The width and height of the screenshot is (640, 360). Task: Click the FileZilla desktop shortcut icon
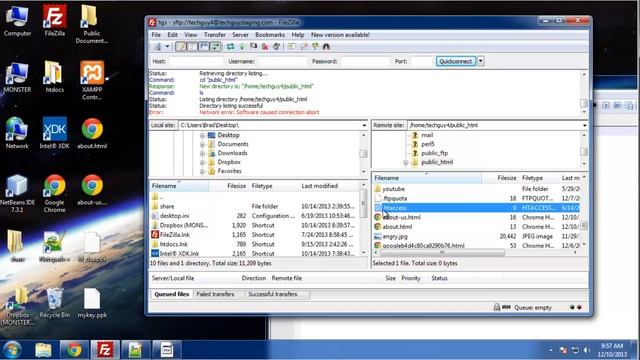[x=54, y=20]
